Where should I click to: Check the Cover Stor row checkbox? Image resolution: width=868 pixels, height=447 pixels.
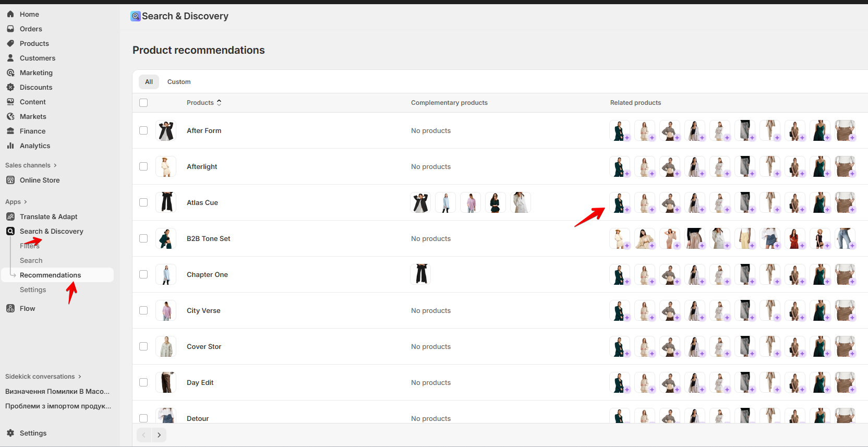click(143, 346)
